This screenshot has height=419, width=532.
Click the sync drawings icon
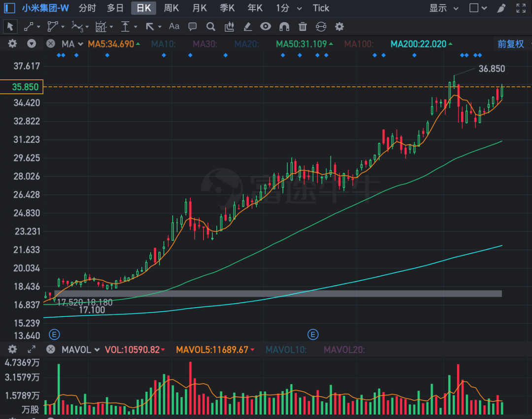point(321,27)
